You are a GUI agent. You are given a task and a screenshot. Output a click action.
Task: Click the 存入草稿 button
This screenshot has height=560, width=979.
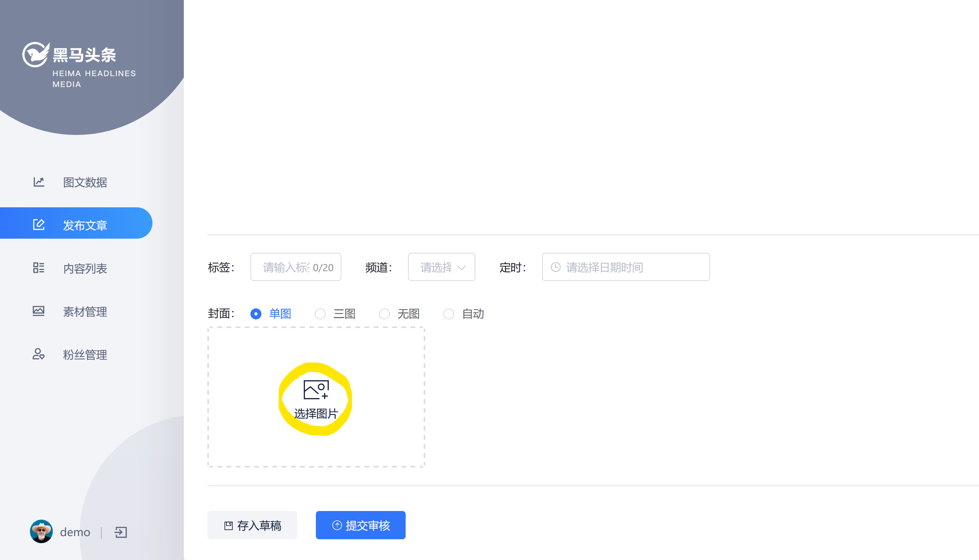(x=252, y=525)
